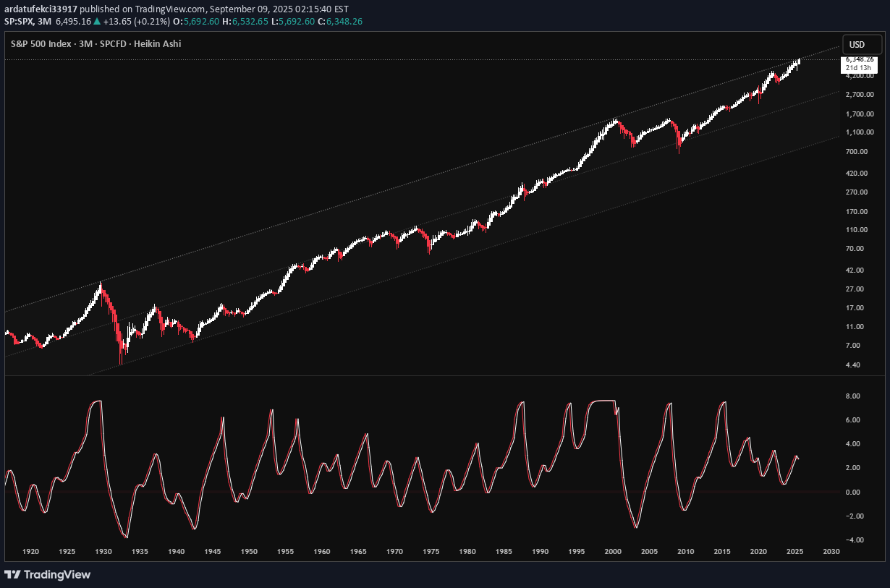
Task: Click the 2030 year on time axis
Action: [831, 552]
